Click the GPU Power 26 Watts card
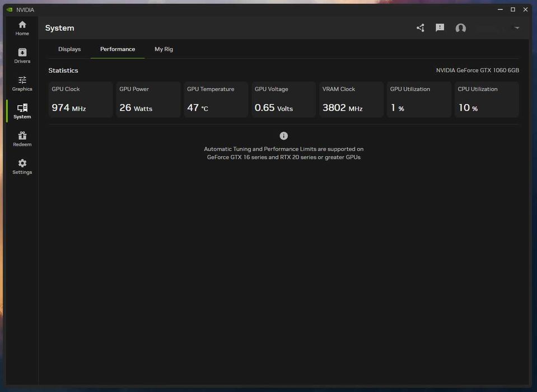 point(148,100)
